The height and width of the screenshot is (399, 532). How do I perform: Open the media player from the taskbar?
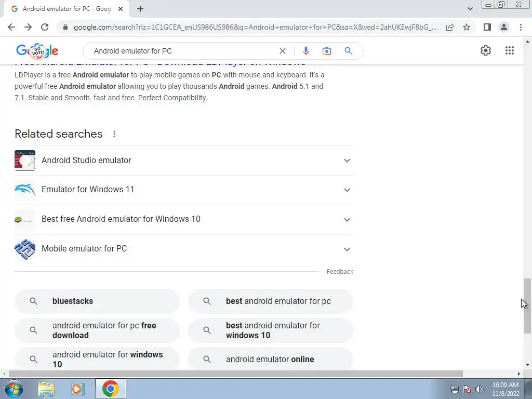click(x=77, y=389)
